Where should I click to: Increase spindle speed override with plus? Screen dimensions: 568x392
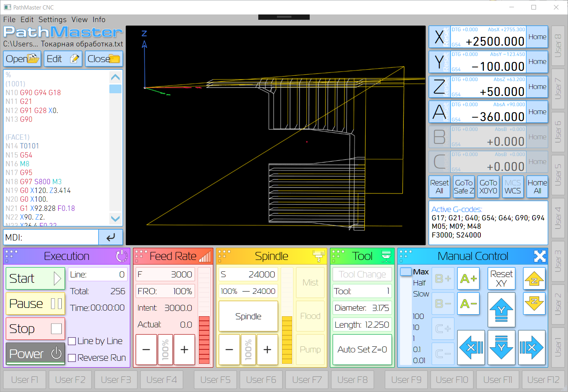[267, 349]
